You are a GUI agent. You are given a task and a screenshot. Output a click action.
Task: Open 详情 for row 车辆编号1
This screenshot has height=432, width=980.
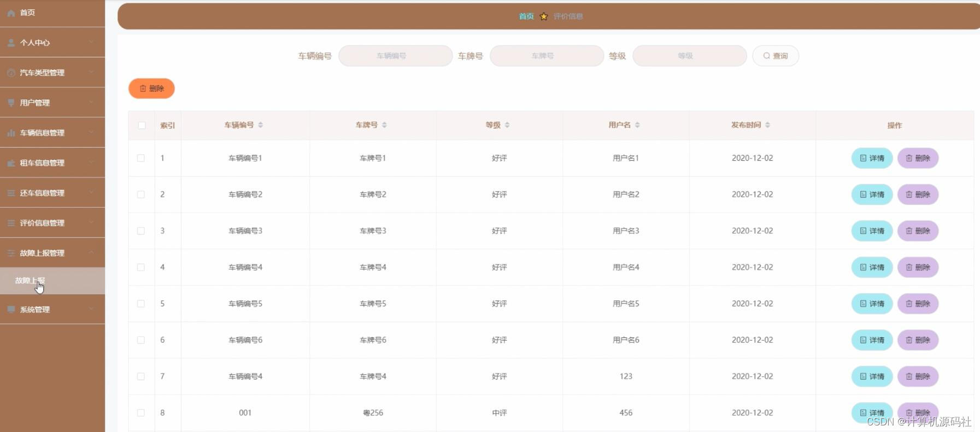click(x=872, y=158)
